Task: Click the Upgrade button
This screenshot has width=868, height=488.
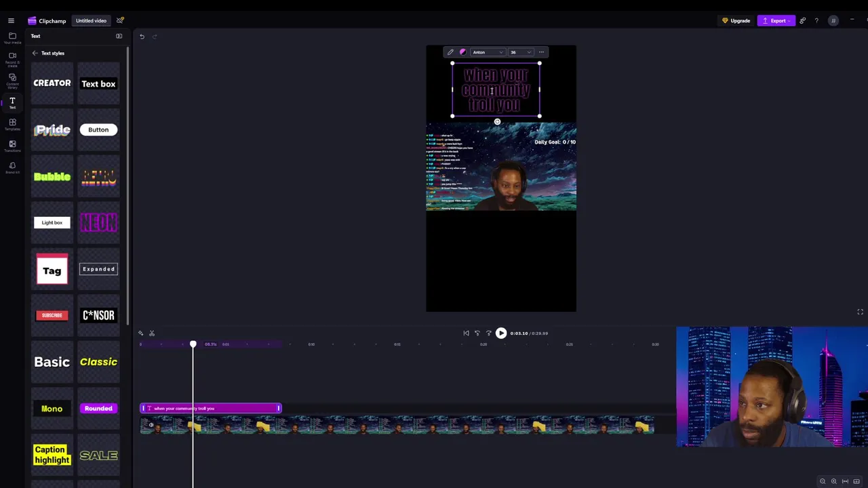Action: click(736, 21)
